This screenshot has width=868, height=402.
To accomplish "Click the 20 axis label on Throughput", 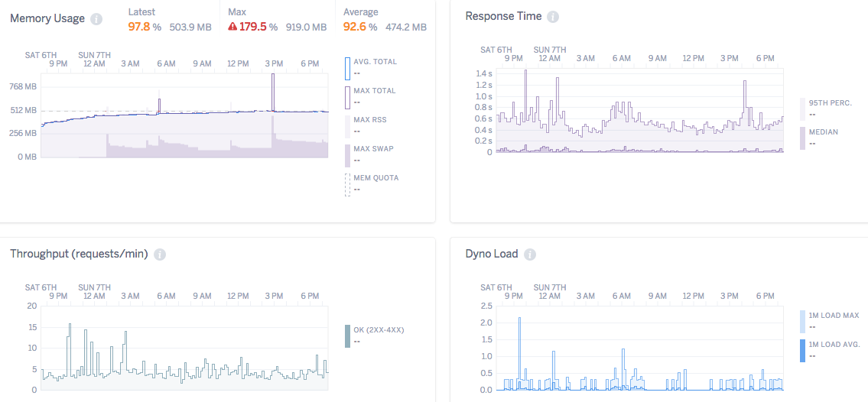I will pos(32,306).
